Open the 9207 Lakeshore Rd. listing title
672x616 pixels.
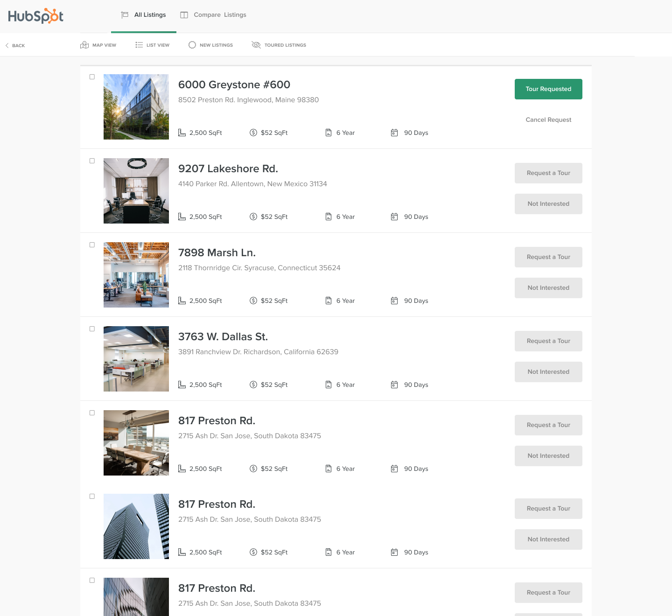coord(228,168)
